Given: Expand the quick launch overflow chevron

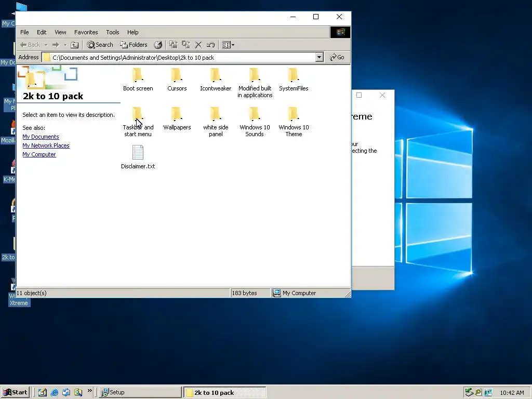Looking at the screenshot, I should [89, 391].
